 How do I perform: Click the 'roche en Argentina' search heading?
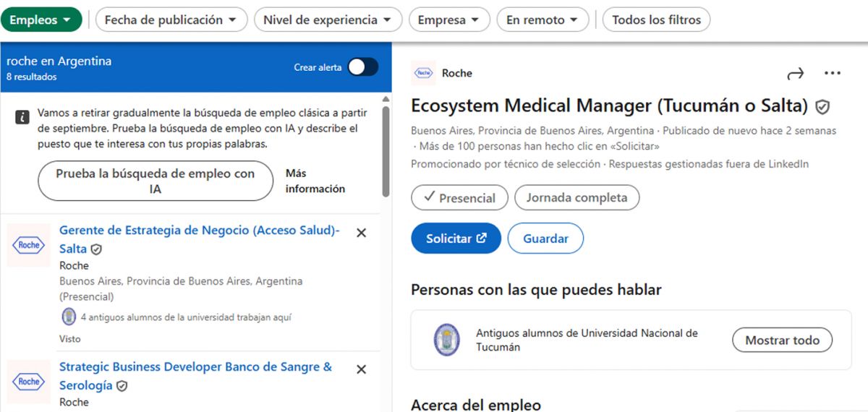click(x=59, y=61)
